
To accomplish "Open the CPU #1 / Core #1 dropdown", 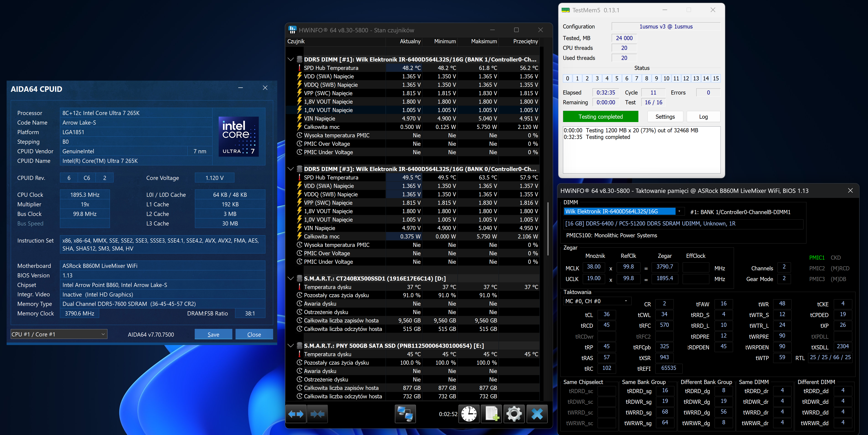I will point(59,334).
